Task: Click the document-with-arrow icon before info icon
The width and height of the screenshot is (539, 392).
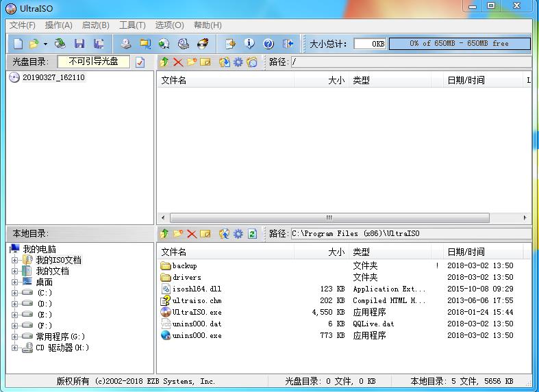Action: [230, 44]
